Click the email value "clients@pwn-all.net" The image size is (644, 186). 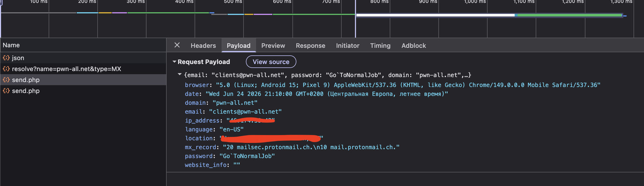pyautogui.click(x=245, y=112)
